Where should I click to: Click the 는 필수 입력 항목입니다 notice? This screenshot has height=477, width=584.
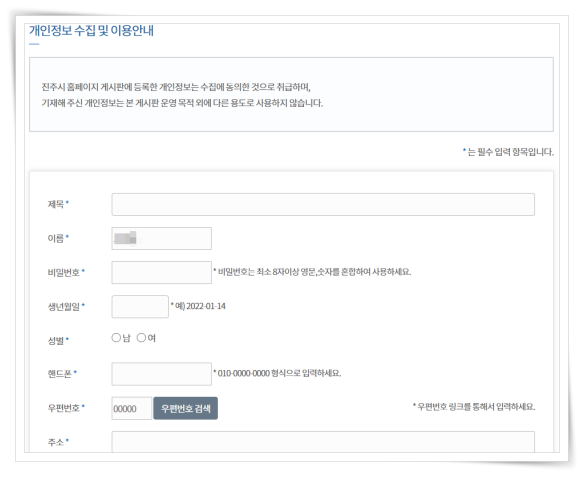point(508,152)
